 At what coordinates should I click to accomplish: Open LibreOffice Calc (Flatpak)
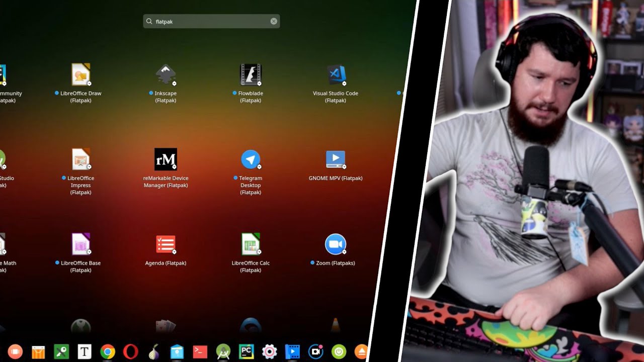(251, 244)
